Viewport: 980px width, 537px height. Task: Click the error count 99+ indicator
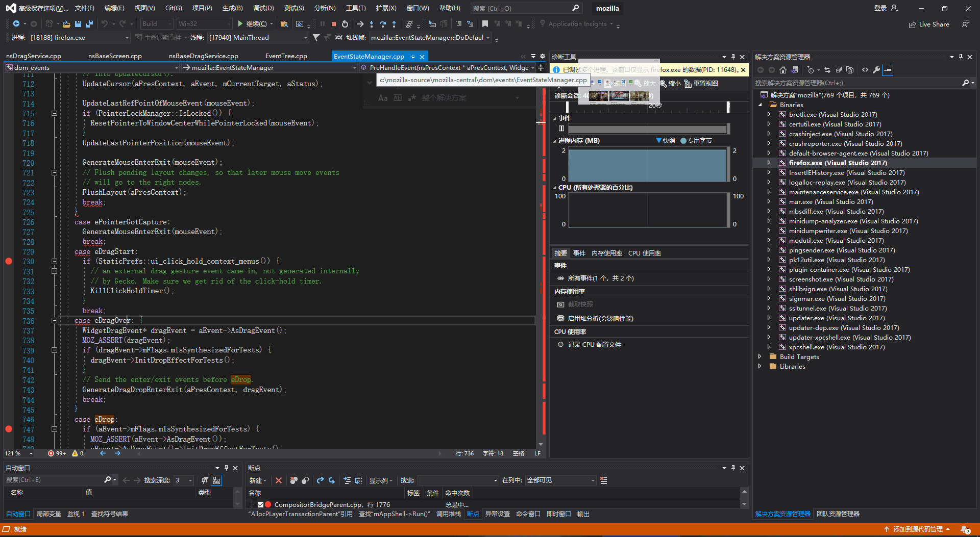(57, 453)
